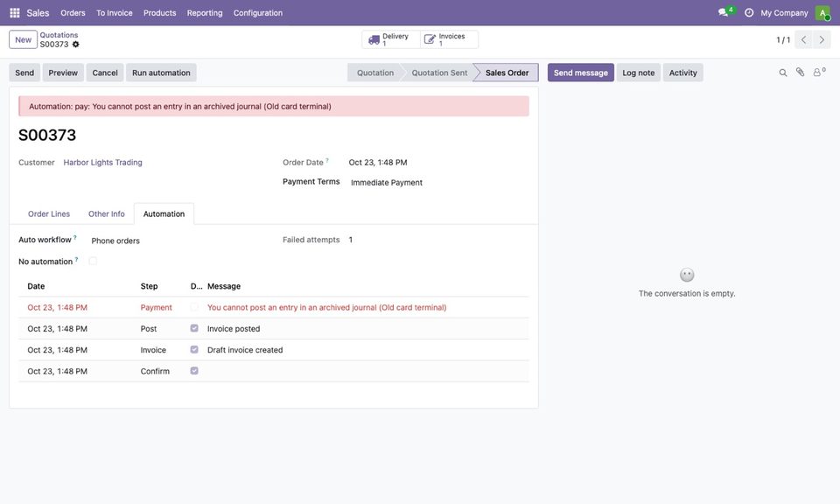Sort by Date column header
840x504 pixels.
36,286
